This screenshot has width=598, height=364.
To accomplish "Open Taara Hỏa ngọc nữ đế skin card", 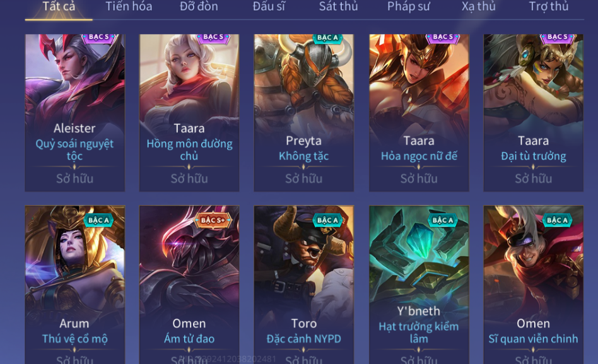I will [419, 113].
